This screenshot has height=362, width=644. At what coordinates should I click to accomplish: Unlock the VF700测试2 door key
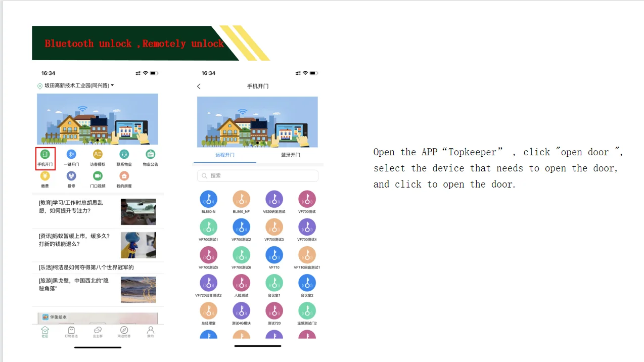coord(241,227)
